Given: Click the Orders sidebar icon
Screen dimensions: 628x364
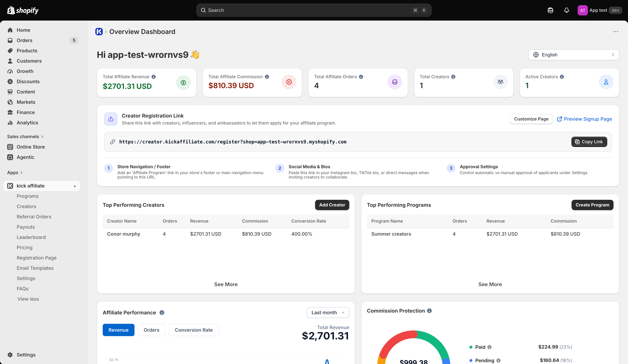Looking at the screenshot, I should tap(10, 40).
